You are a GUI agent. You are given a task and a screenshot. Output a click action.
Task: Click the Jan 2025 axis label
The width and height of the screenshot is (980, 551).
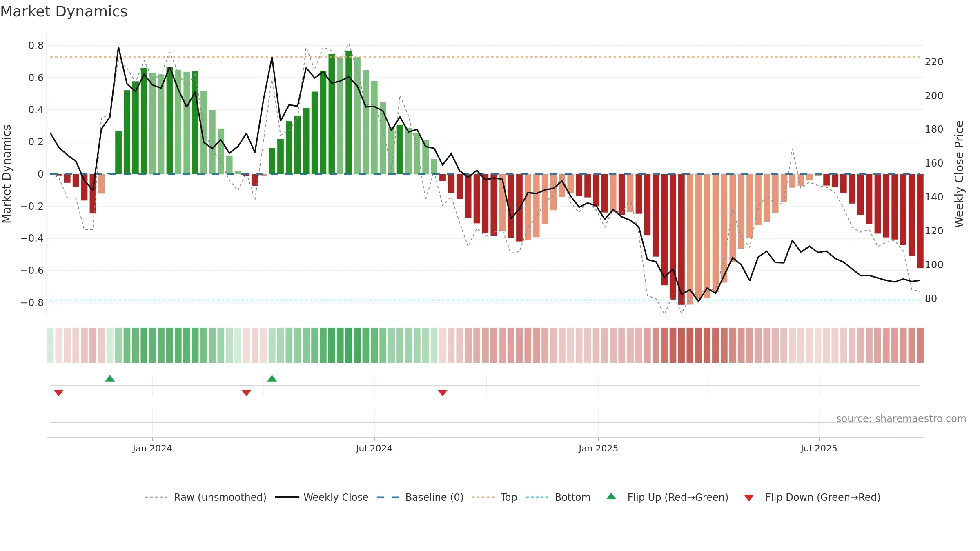598,448
